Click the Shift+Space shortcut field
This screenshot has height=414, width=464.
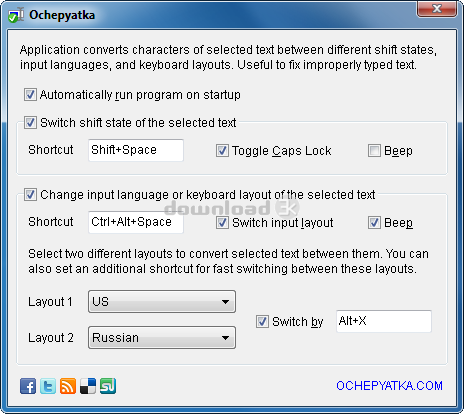136,150
